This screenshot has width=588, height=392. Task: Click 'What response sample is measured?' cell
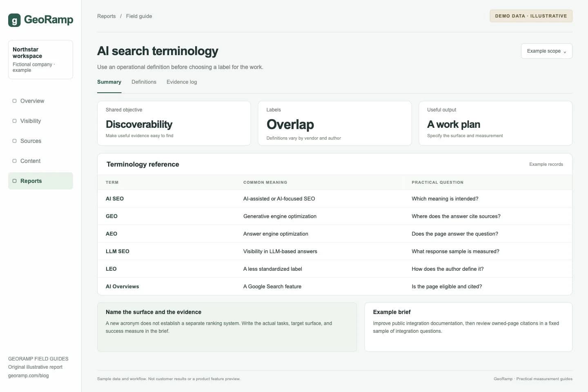(x=455, y=252)
